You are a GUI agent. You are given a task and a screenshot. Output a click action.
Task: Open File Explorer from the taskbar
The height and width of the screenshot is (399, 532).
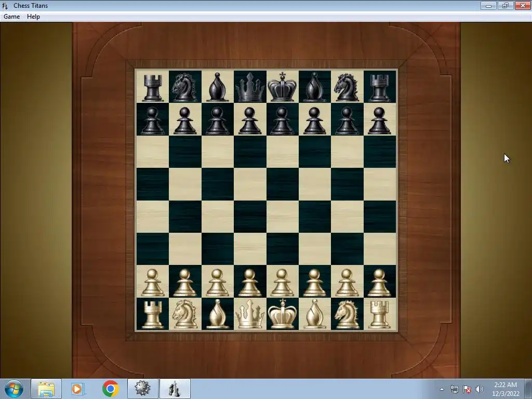coord(46,389)
